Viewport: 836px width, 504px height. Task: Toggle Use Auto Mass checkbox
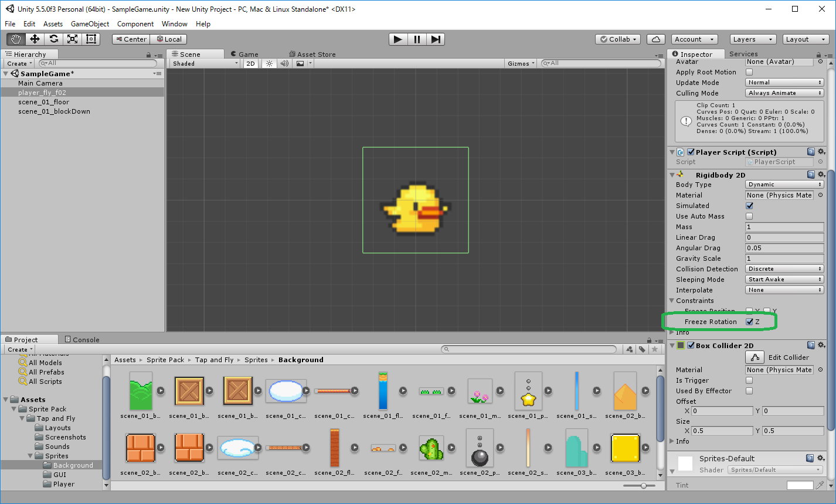749,216
